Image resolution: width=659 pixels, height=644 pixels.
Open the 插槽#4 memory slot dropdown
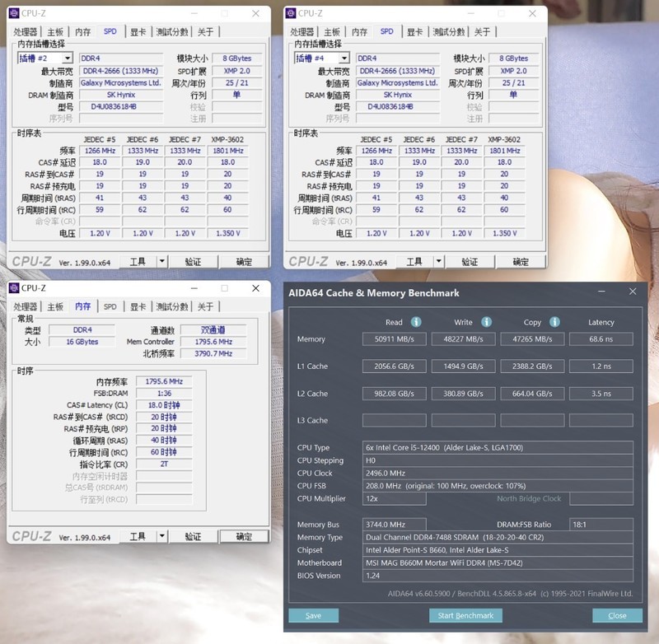(x=322, y=58)
